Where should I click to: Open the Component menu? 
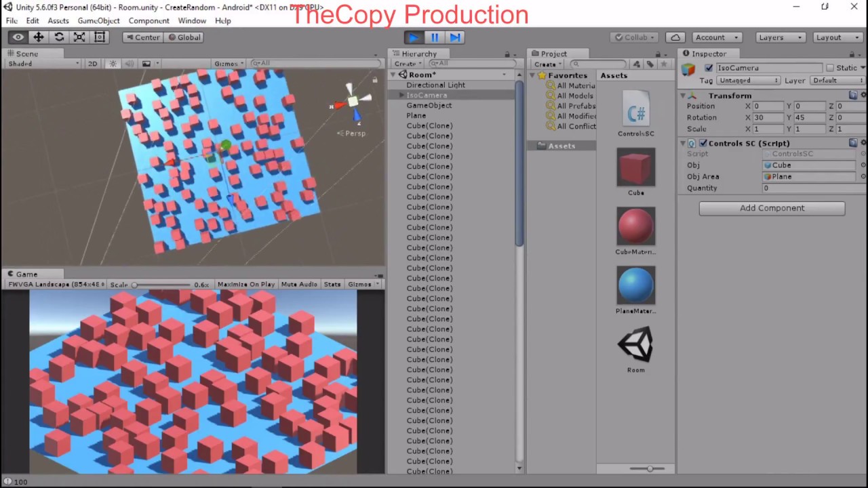point(149,21)
